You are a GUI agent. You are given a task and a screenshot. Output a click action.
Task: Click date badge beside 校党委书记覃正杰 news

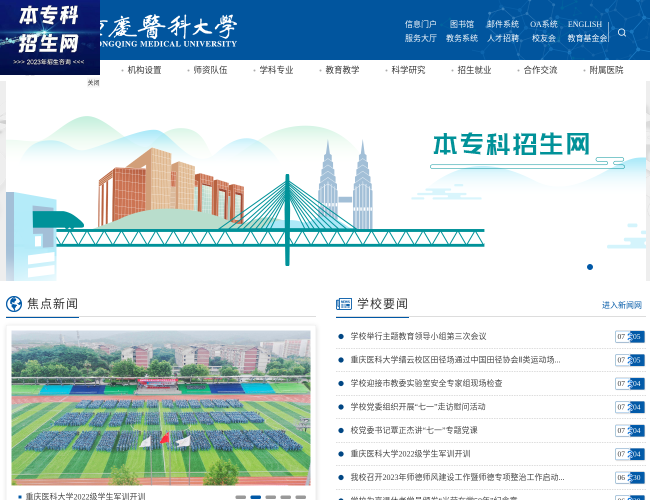(x=630, y=431)
